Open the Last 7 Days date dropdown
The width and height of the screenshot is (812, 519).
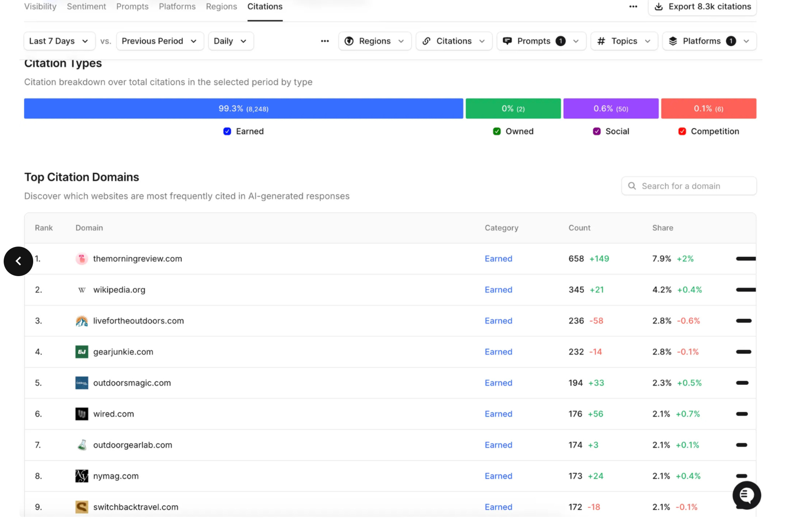pos(59,41)
